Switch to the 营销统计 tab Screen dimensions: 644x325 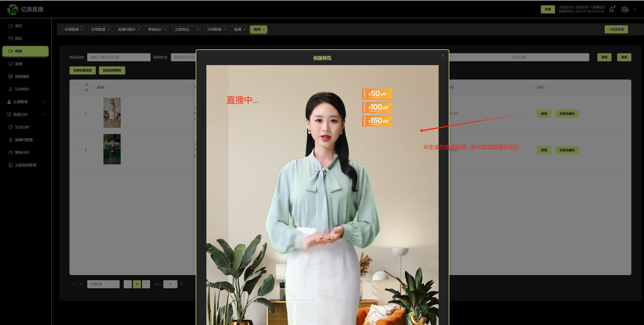(x=155, y=29)
